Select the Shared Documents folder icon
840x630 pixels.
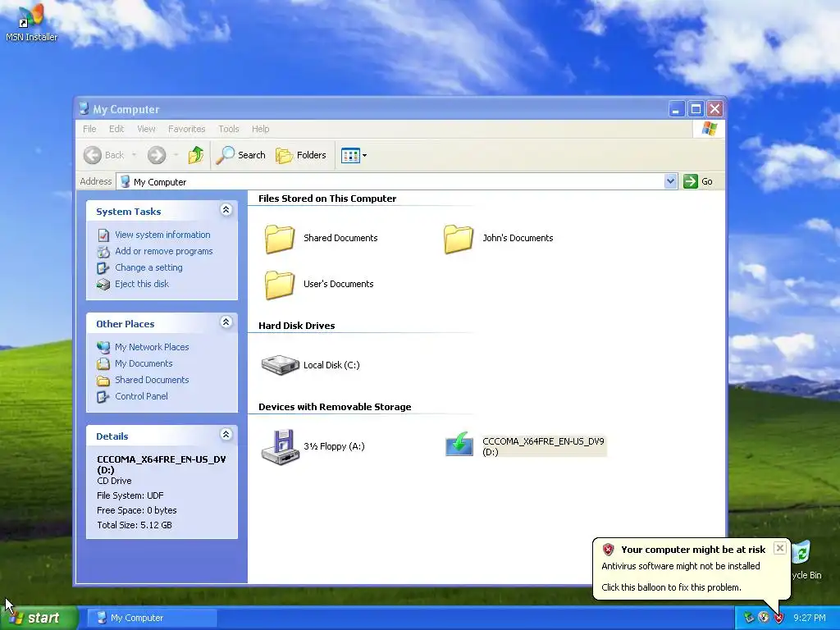(x=280, y=239)
